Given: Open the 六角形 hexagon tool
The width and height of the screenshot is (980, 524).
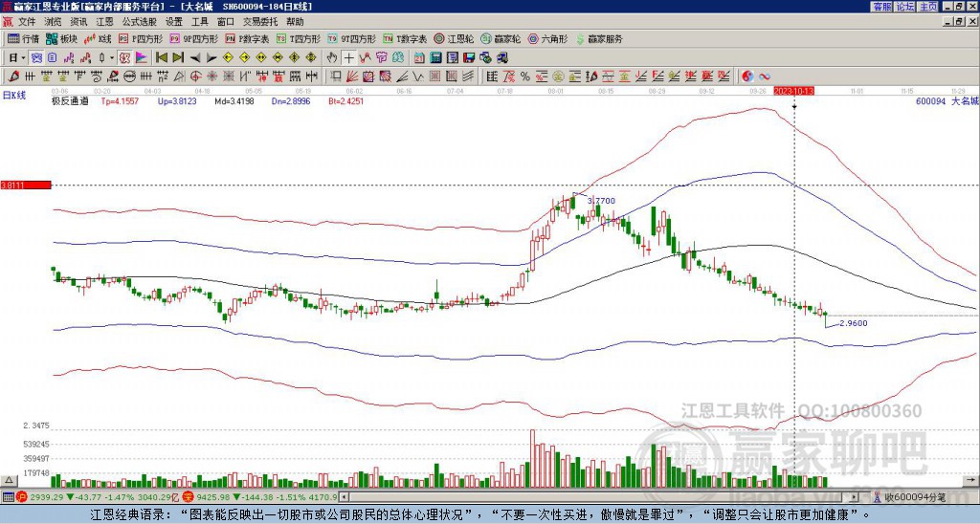Looking at the screenshot, I should (x=548, y=38).
